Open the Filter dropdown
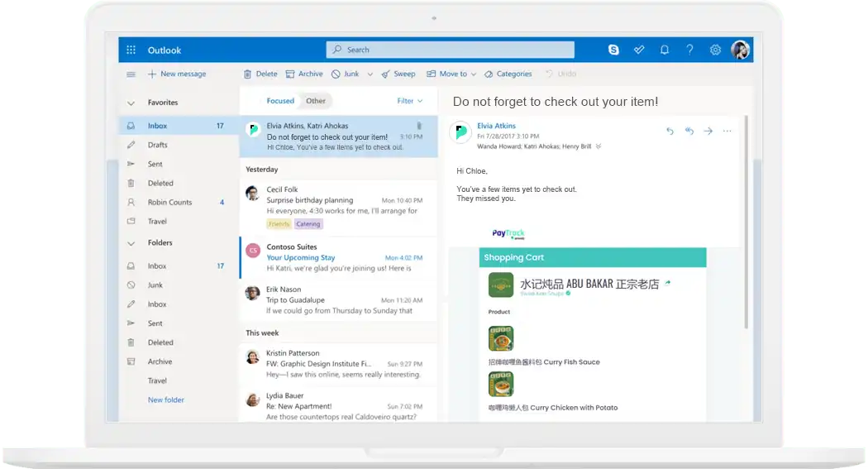The image size is (868, 469). (x=409, y=101)
